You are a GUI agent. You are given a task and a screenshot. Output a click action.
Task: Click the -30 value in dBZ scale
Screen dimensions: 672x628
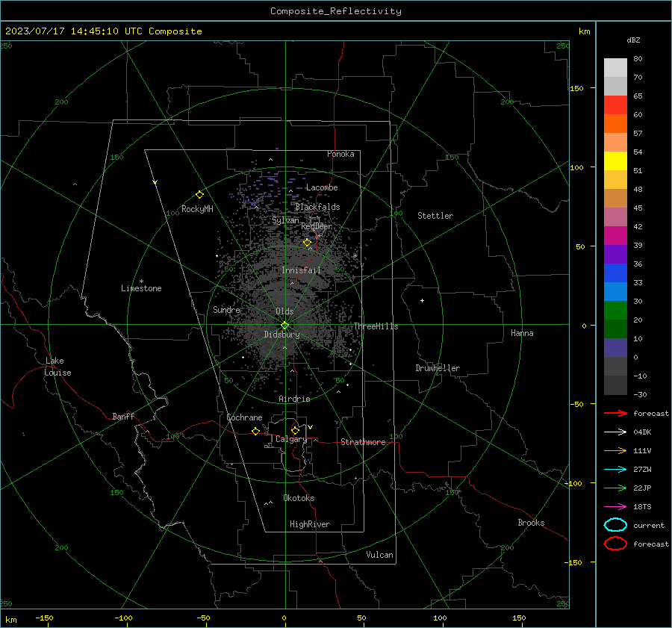pyautogui.click(x=640, y=394)
